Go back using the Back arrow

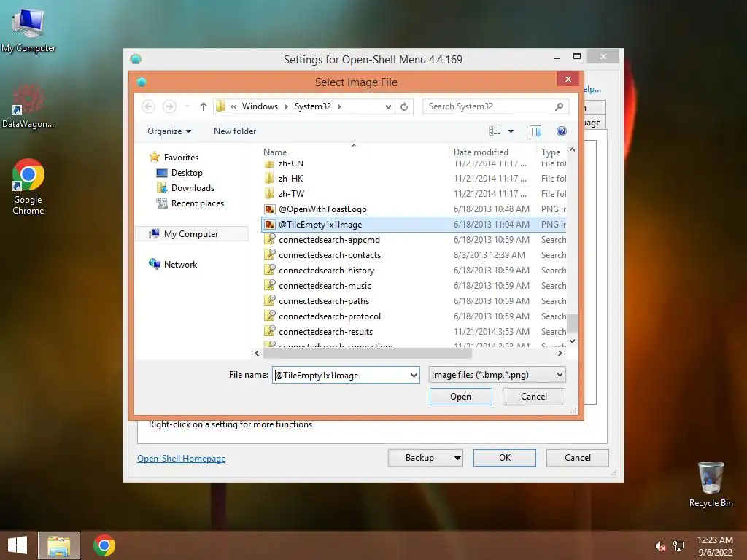[148, 106]
